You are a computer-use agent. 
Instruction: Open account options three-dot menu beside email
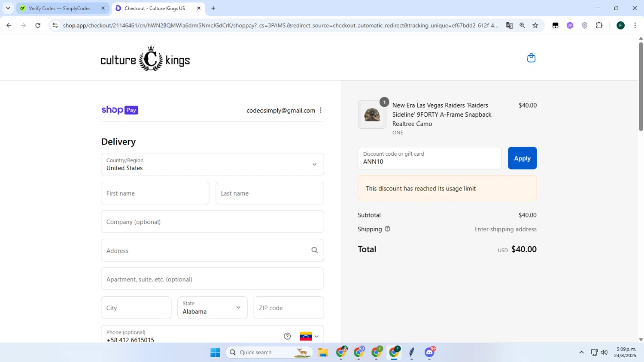tap(321, 110)
